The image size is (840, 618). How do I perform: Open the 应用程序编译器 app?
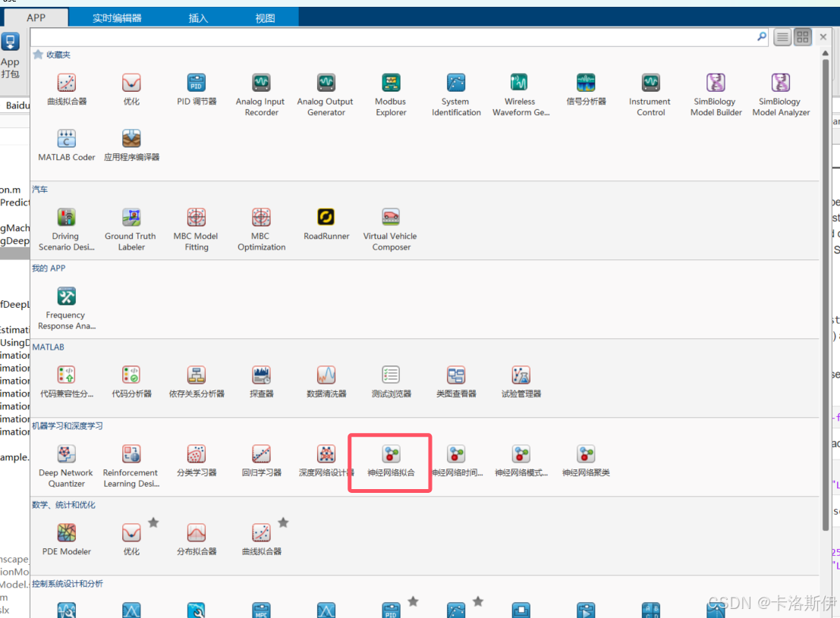click(131, 145)
